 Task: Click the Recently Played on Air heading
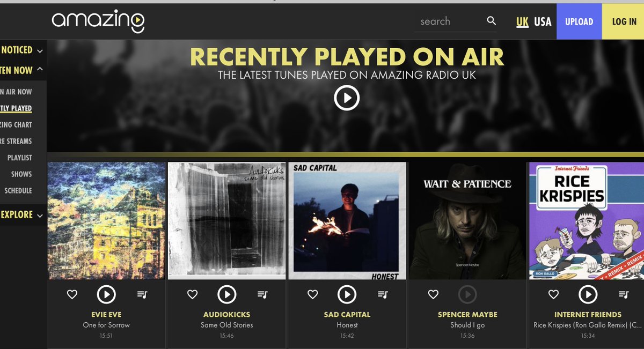tap(347, 56)
